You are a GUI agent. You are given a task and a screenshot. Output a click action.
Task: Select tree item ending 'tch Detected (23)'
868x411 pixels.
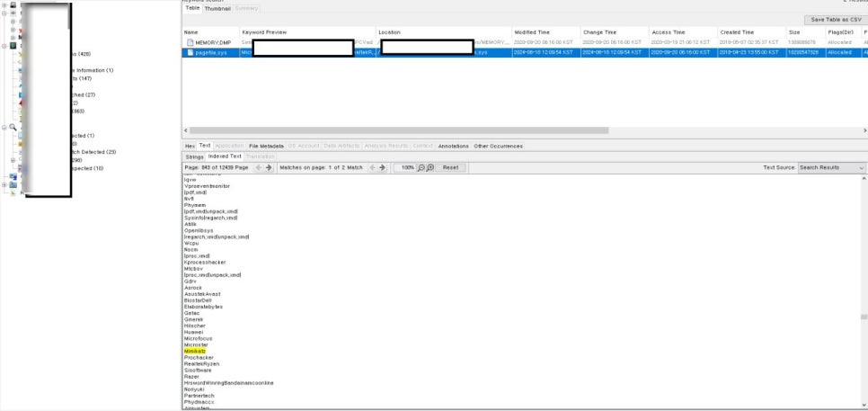pos(93,152)
